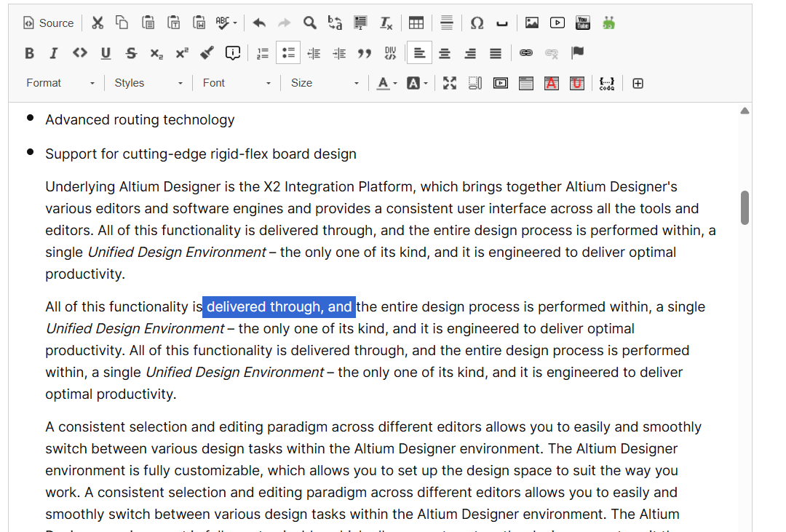
Task: Open the Format dropdown
Action: coord(60,83)
